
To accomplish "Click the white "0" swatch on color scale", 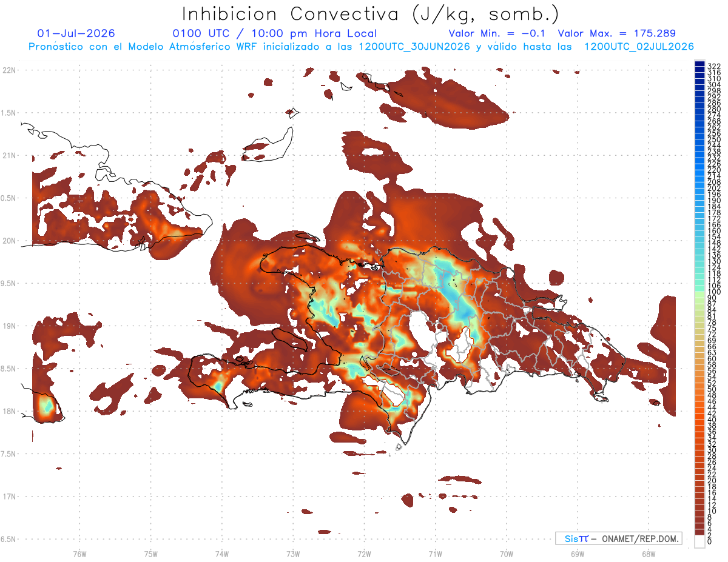I will 699,542.
